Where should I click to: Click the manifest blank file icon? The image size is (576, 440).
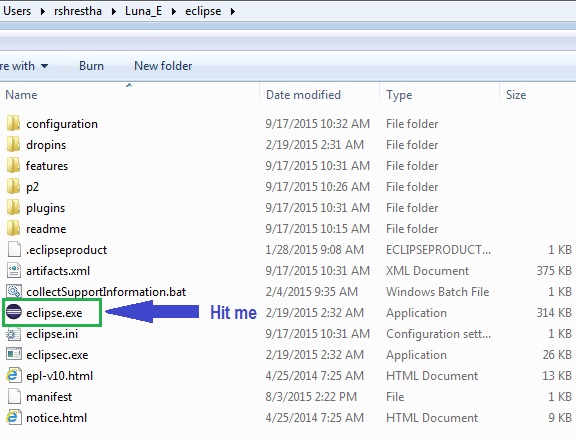[x=14, y=396]
